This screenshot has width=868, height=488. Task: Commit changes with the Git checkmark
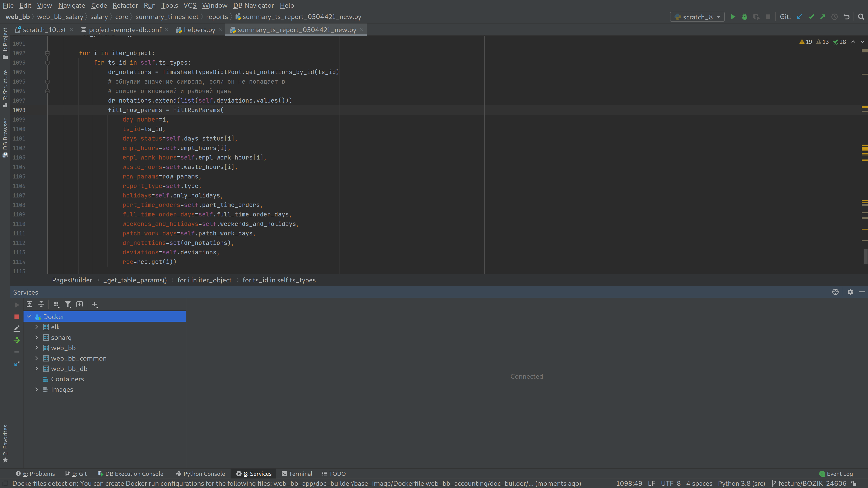pos(811,17)
